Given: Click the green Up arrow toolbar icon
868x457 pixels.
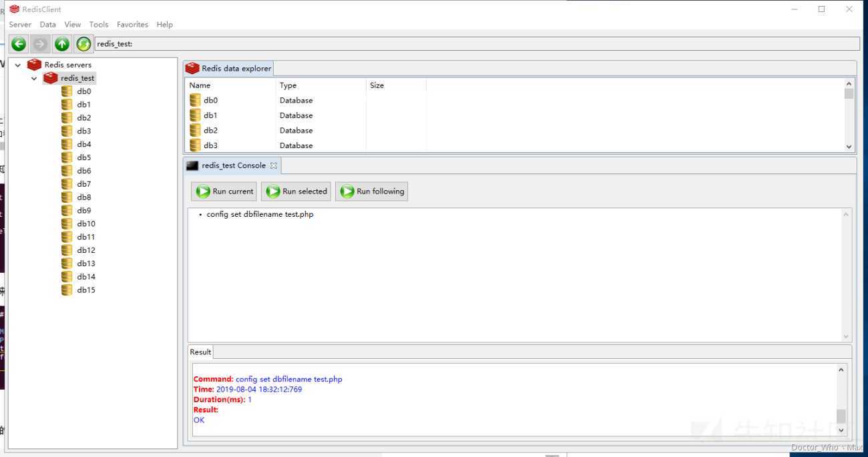Looking at the screenshot, I should tap(62, 44).
